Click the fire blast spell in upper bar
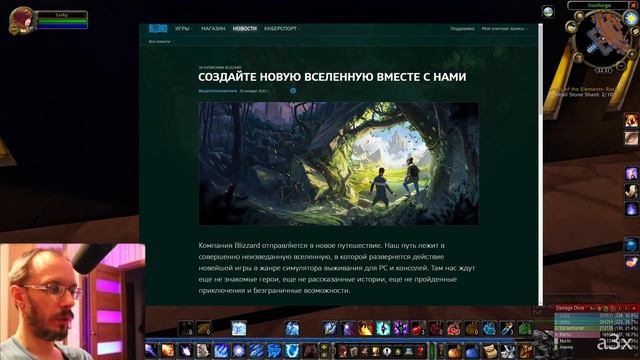The image size is (640, 360). click(366, 328)
